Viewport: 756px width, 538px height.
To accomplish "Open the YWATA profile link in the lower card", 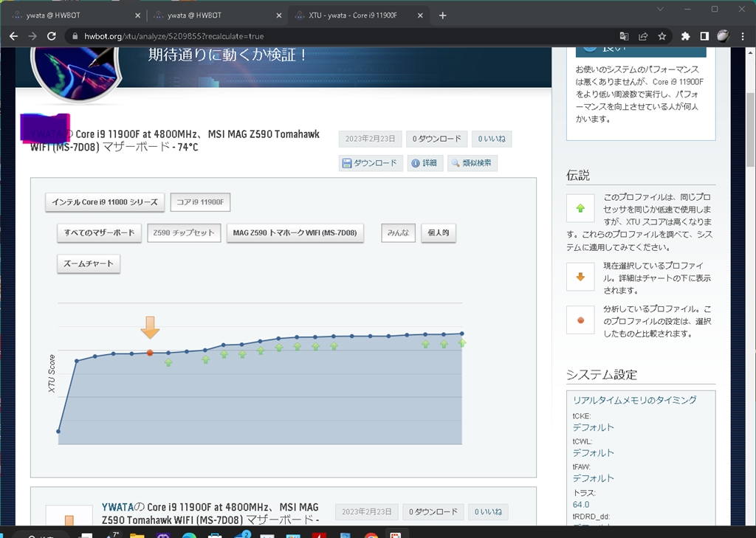I will (117, 507).
